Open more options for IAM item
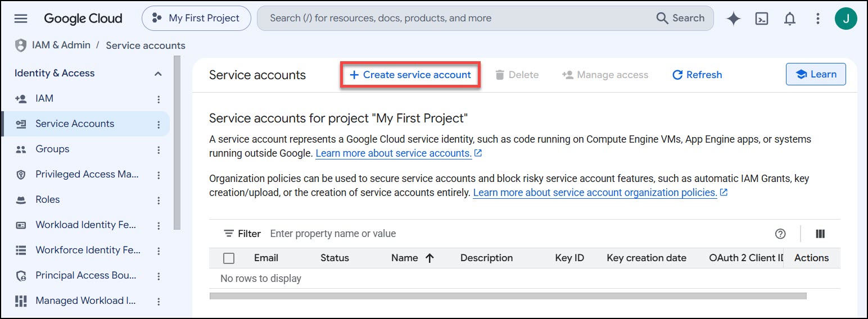Screen dimensions: 868x319 point(159,99)
